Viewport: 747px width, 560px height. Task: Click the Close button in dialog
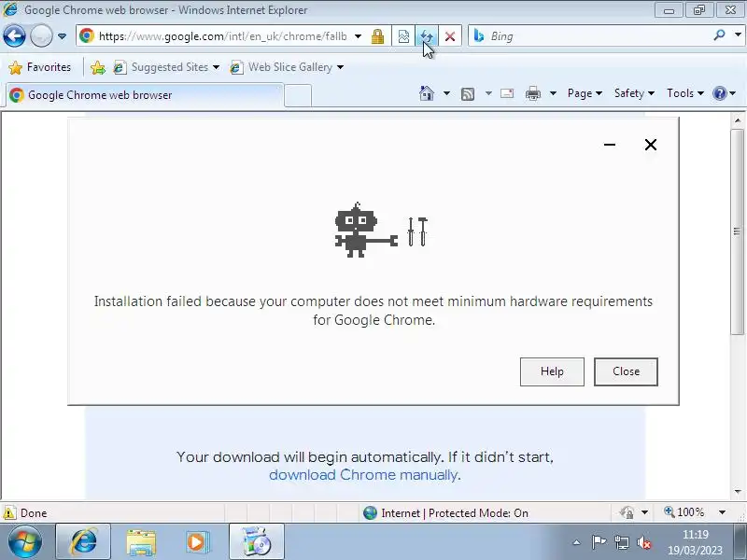point(626,371)
